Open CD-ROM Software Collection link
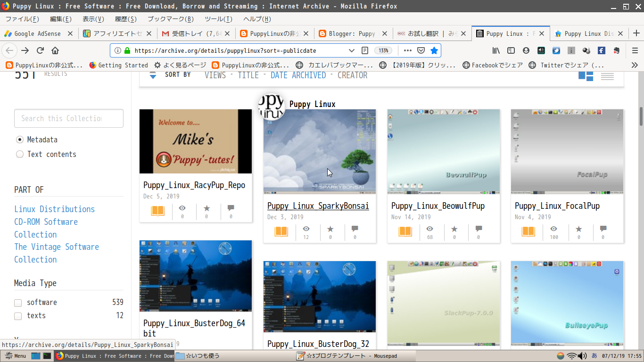Image resolution: width=644 pixels, height=362 pixels. (x=46, y=228)
